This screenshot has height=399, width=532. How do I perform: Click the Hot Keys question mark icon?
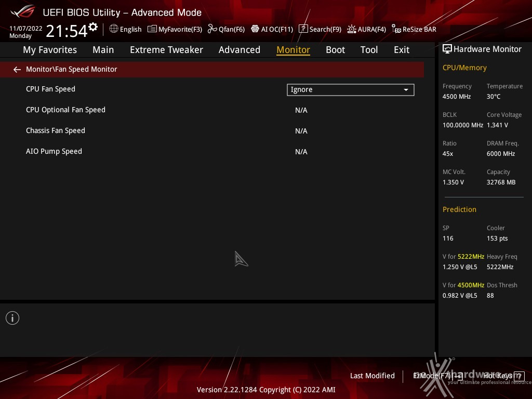pyautogui.click(x=519, y=376)
